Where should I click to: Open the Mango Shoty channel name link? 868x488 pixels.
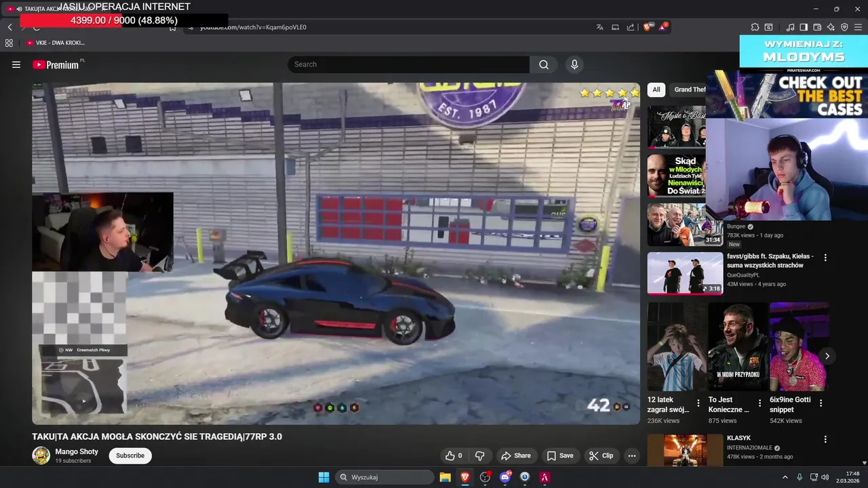pos(77,451)
